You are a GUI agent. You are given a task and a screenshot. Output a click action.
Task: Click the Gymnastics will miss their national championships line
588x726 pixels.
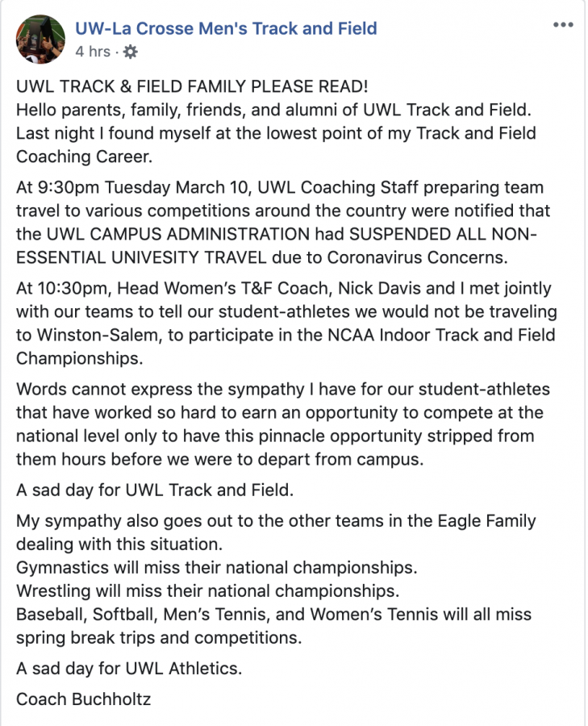click(x=217, y=568)
